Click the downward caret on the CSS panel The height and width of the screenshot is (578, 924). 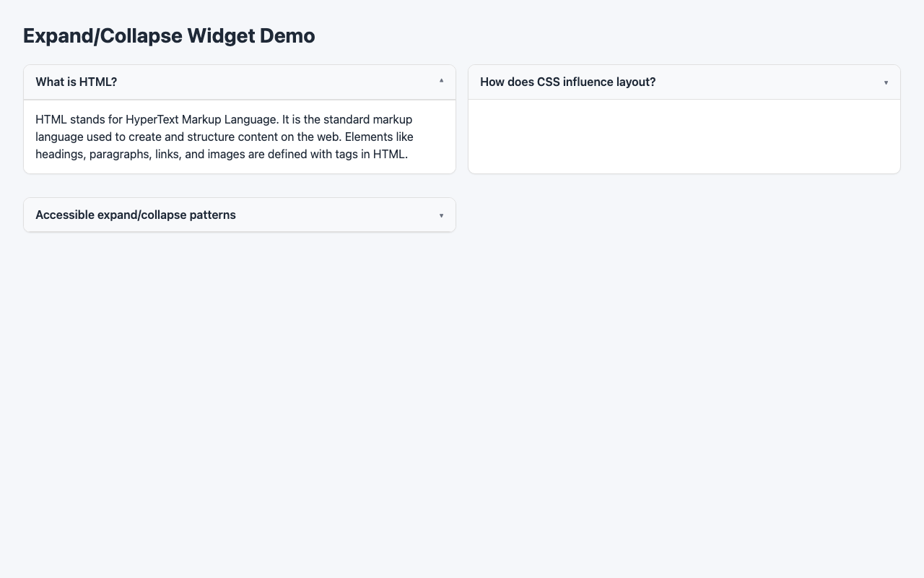886,82
